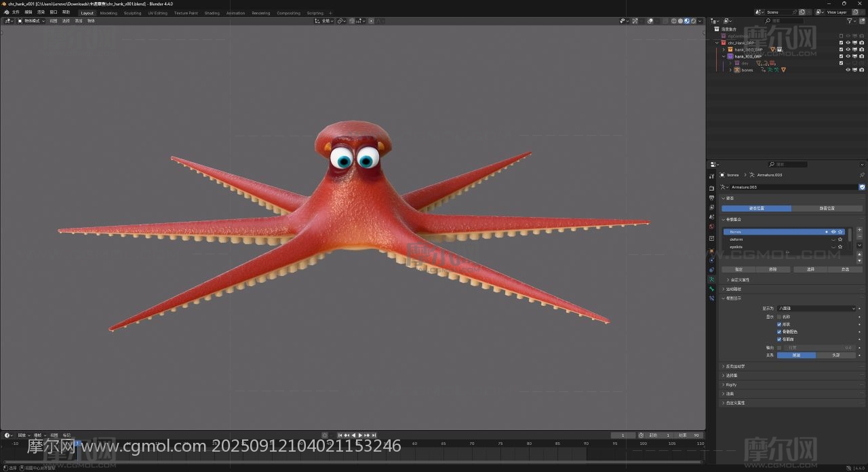Open the View Layer properties tab
868x472 pixels.
tap(711, 208)
